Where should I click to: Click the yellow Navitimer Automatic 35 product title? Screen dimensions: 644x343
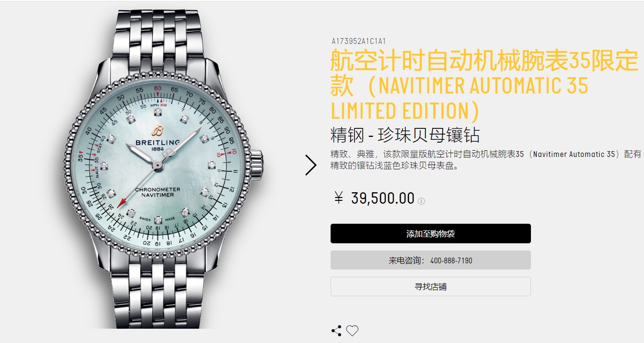click(484, 86)
